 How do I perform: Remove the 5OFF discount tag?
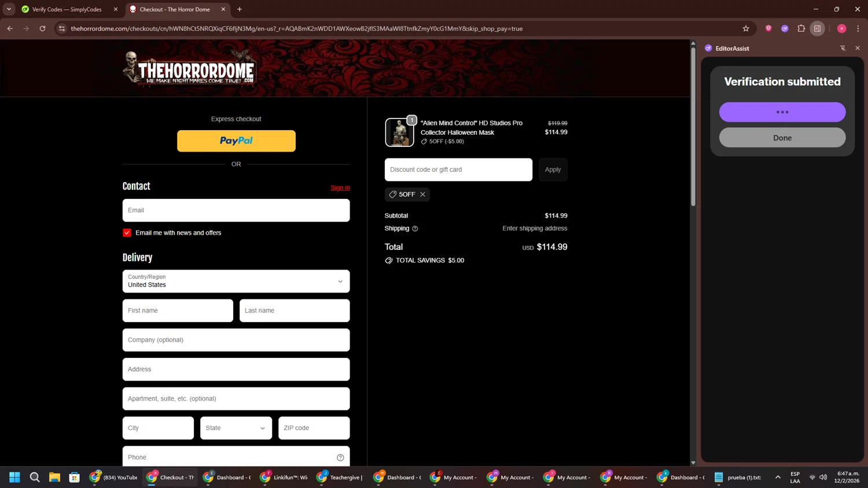click(x=423, y=194)
